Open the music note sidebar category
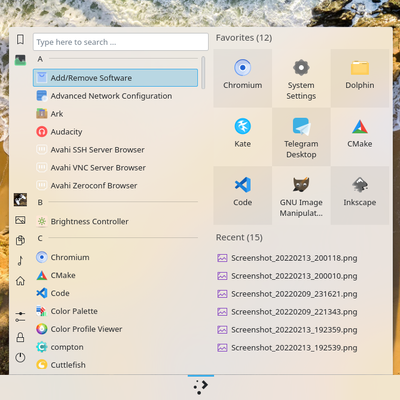Screen dimensions: 400x400 point(20,261)
